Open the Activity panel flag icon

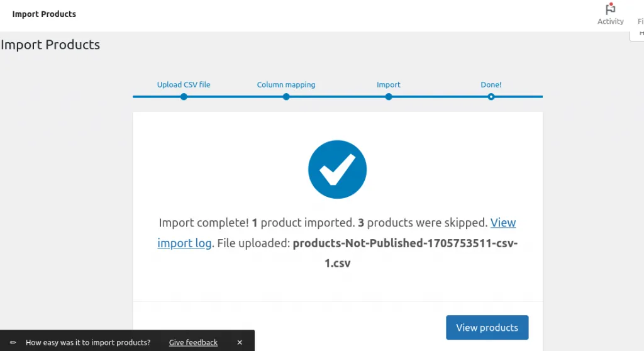pyautogui.click(x=610, y=9)
